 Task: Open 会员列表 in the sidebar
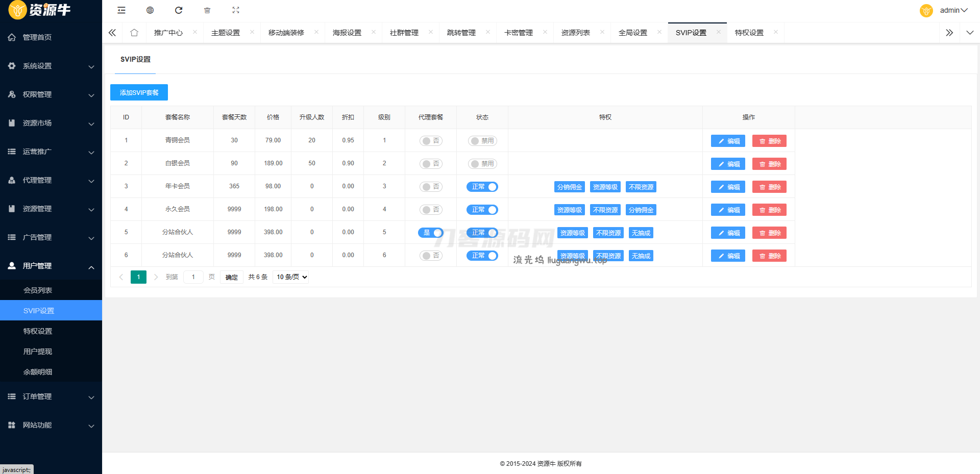click(x=38, y=290)
